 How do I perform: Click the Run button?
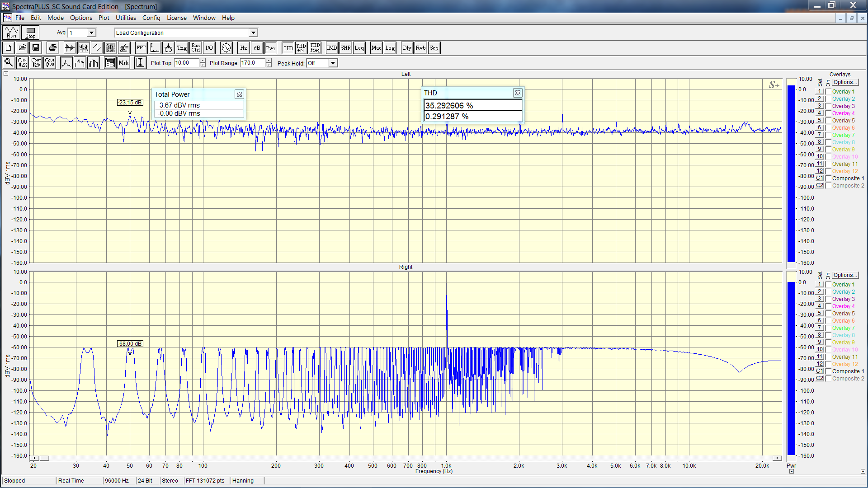coord(11,33)
